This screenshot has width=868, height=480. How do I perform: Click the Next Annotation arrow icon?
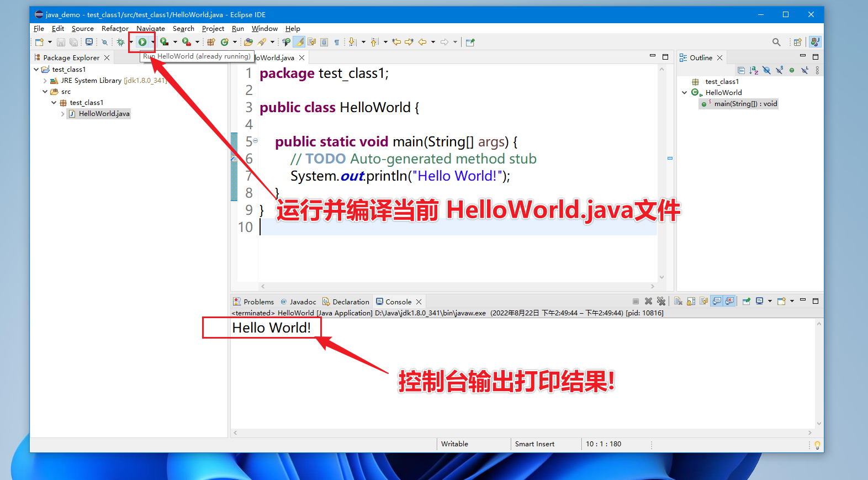tap(352, 42)
